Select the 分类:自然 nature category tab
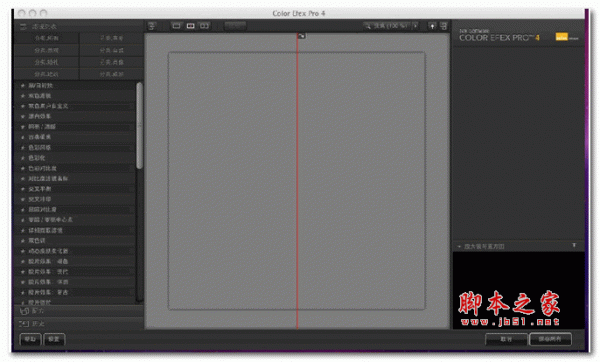The height and width of the screenshot is (362, 600). pyautogui.click(x=111, y=50)
